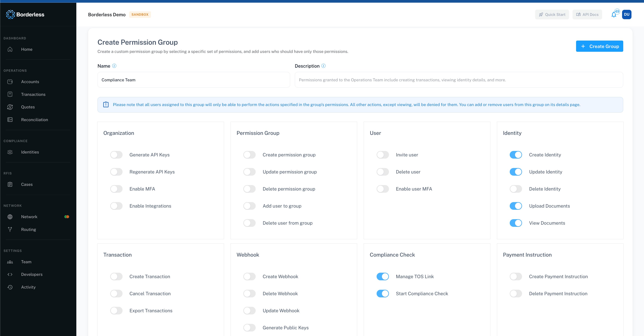Turn off the View Documents toggle
The width and height of the screenshot is (644, 336).
pos(516,223)
